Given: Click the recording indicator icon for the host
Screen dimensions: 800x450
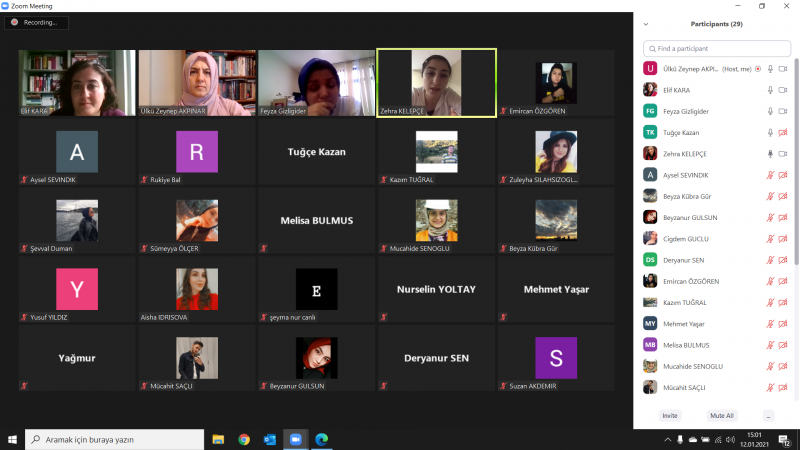Looking at the screenshot, I should [x=757, y=68].
